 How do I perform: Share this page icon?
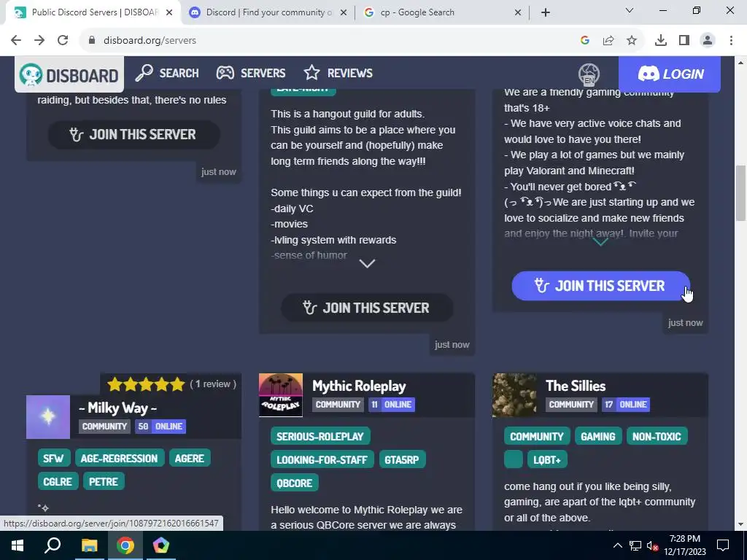click(608, 41)
